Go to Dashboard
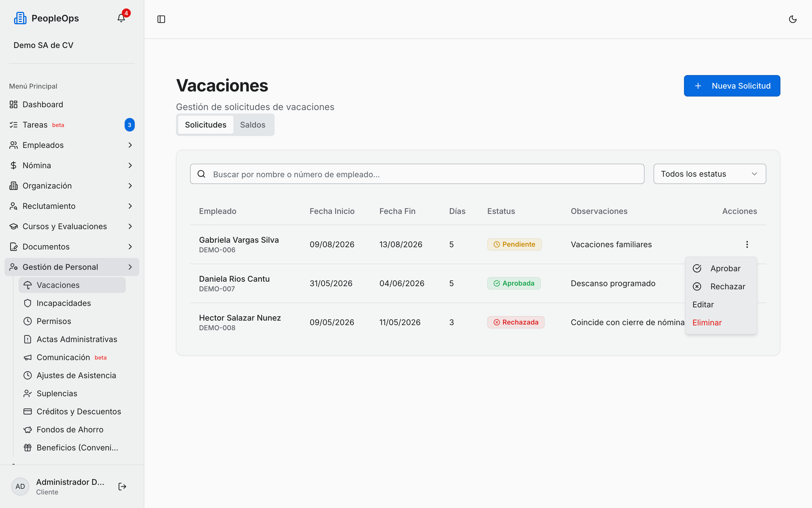 (72, 104)
